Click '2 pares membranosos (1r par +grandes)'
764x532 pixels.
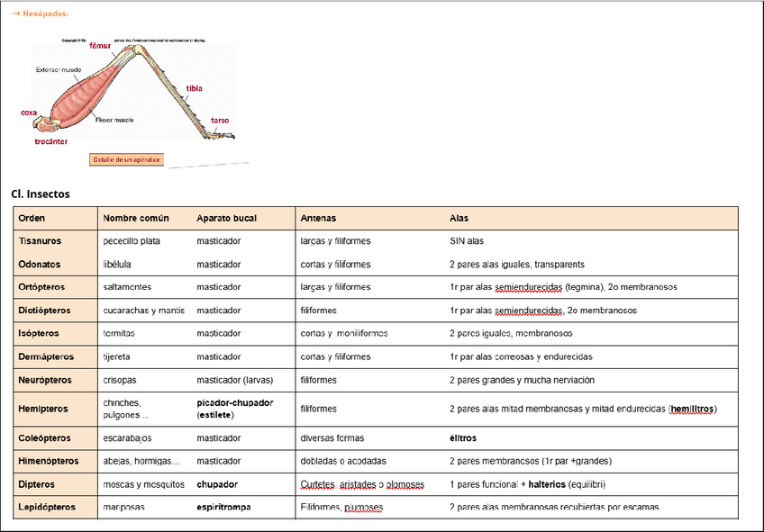point(531,461)
